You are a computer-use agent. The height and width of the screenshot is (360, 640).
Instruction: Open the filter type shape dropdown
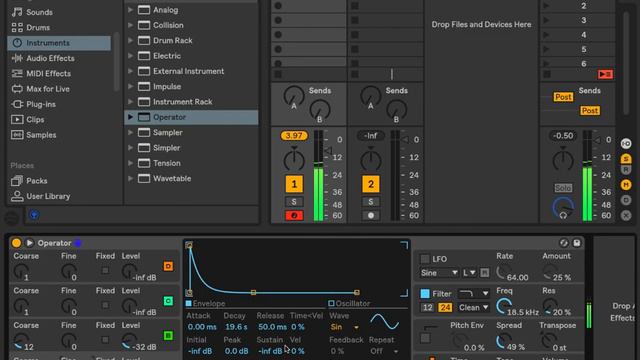point(473,293)
